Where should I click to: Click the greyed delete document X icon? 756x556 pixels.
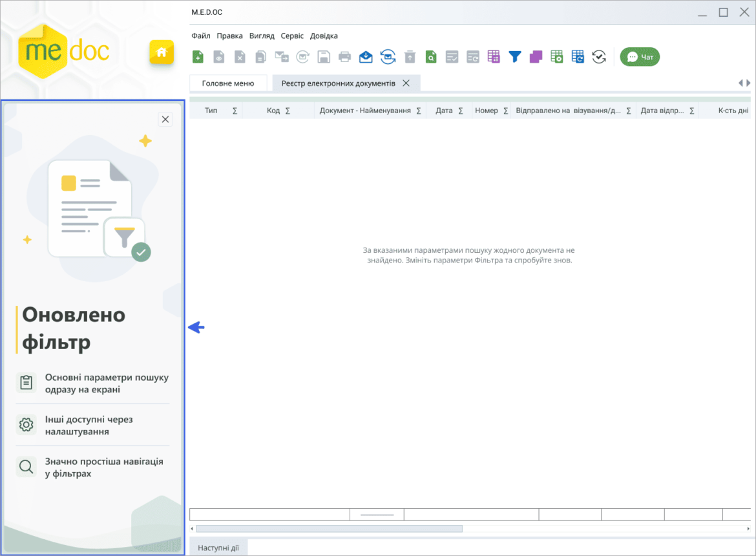point(240,57)
